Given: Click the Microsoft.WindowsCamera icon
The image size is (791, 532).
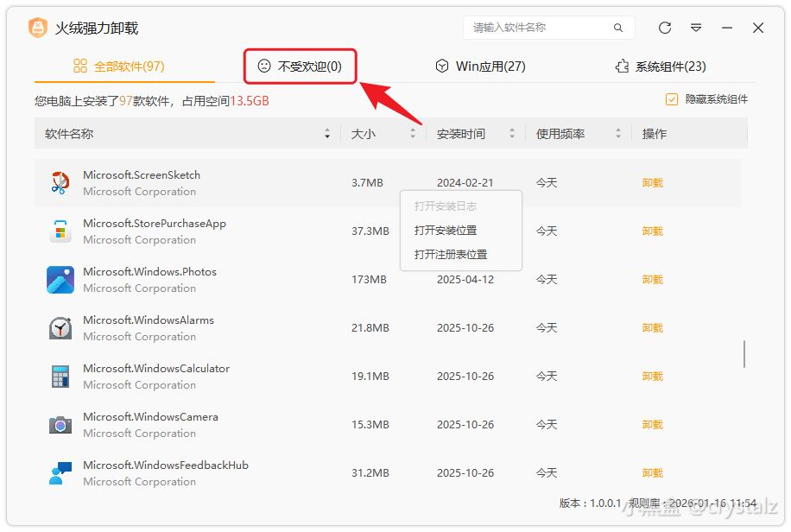Looking at the screenshot, I should pos(60,425).
